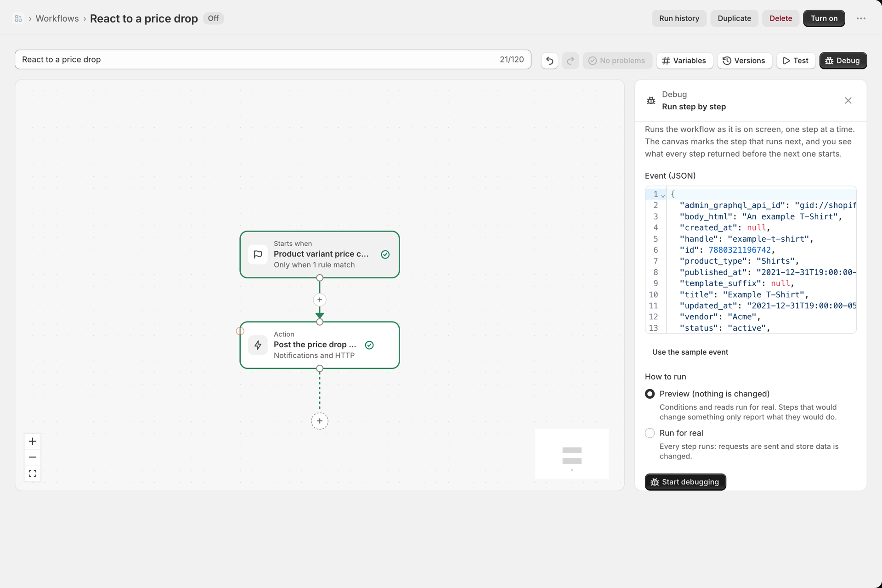This screenshot has width=882, height=588.
Task: Zoom out of the canvas
Action: [33, 457]
